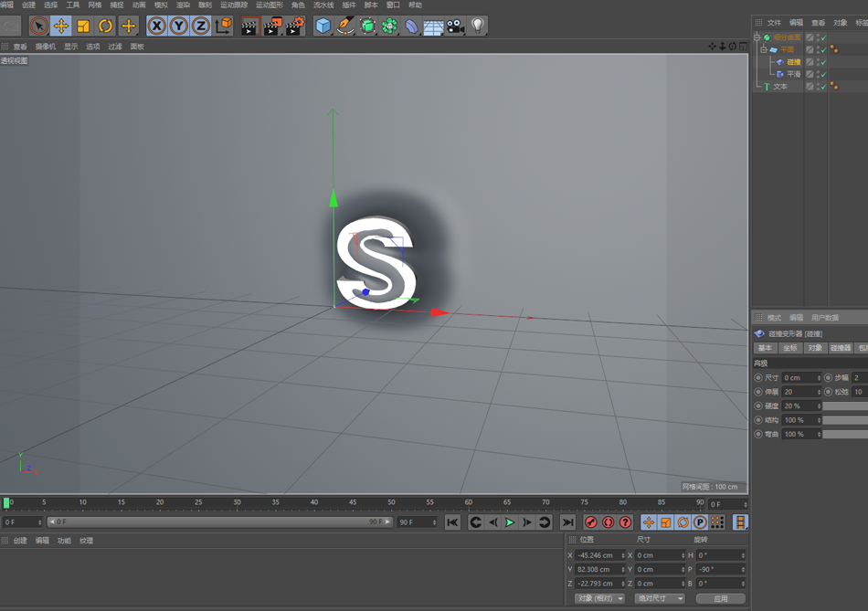Toggle the X axis lock

click(x=157, y=26)
